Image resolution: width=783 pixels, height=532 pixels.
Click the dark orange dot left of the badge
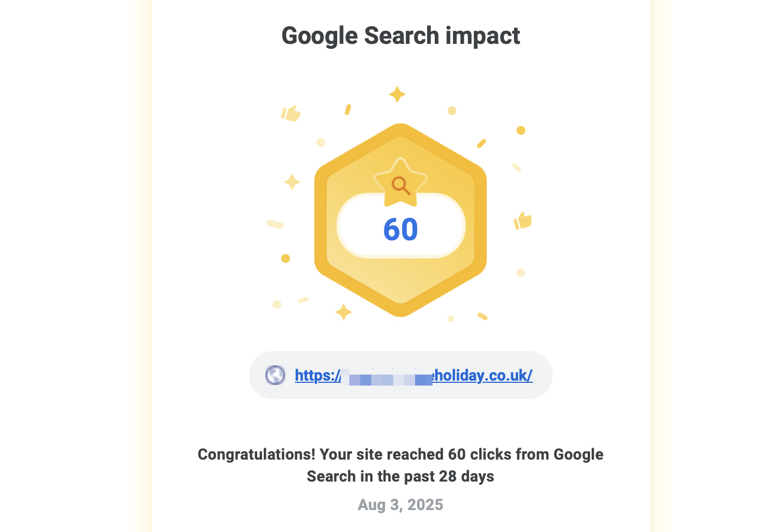point(286,258)
